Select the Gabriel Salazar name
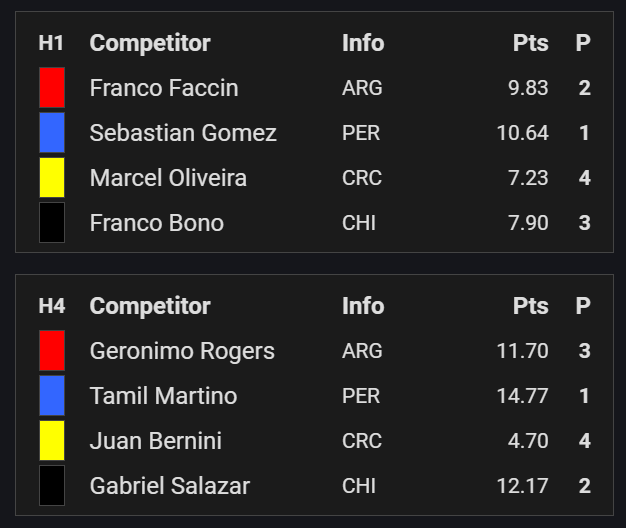The image size is (626, 528). tap(170, 486)
